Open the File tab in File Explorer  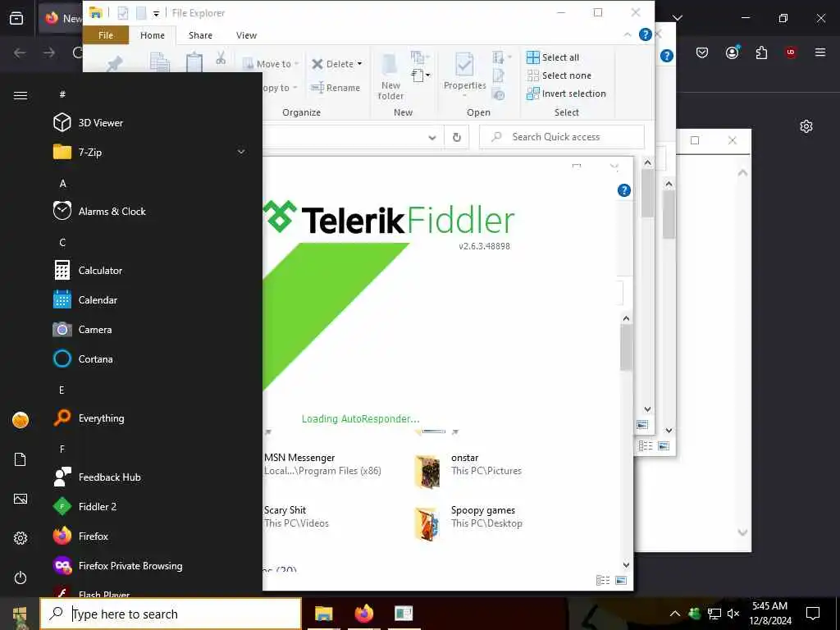(106, 34)
